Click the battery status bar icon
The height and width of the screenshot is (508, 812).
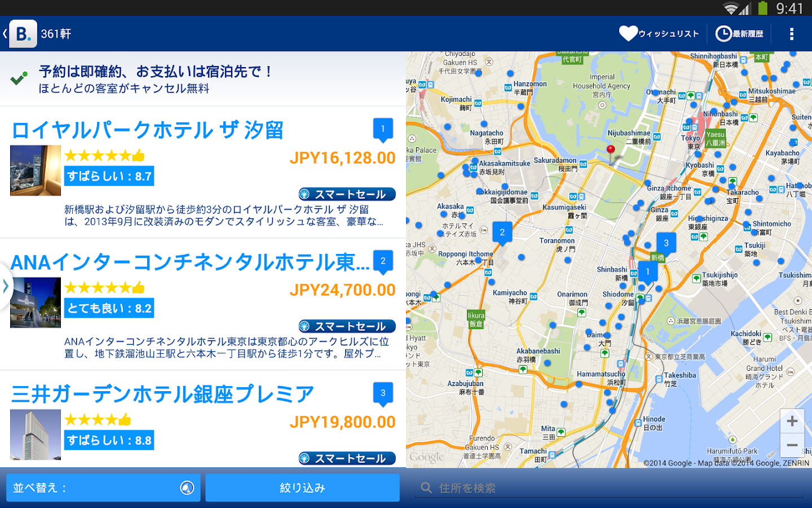click(x=763, y=8)
